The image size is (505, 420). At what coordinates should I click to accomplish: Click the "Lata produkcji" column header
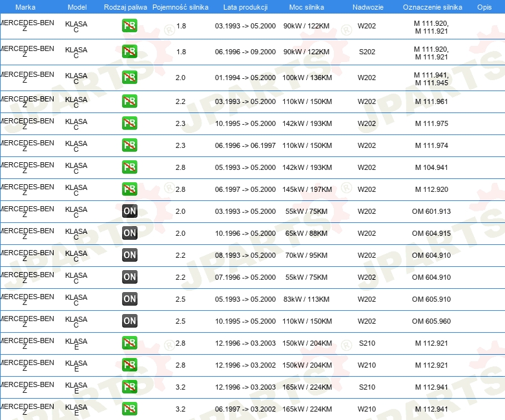click(245, 7)
